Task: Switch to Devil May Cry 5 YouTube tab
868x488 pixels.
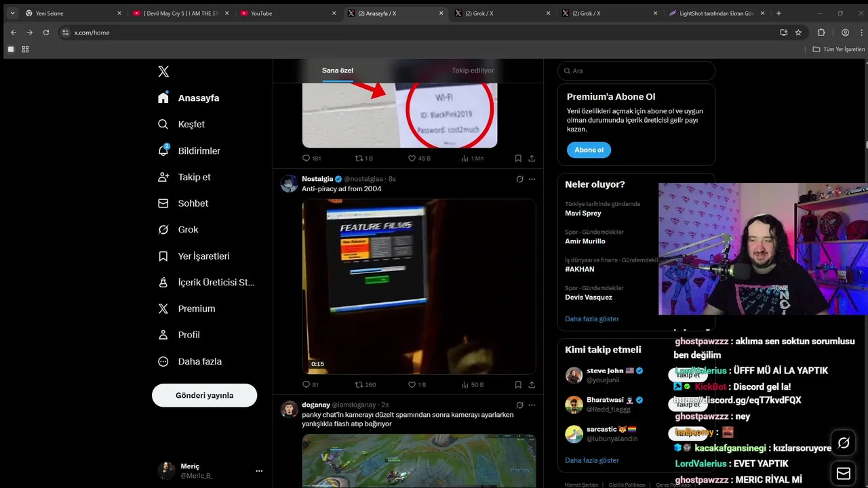Action: click(x=181, y=13)
